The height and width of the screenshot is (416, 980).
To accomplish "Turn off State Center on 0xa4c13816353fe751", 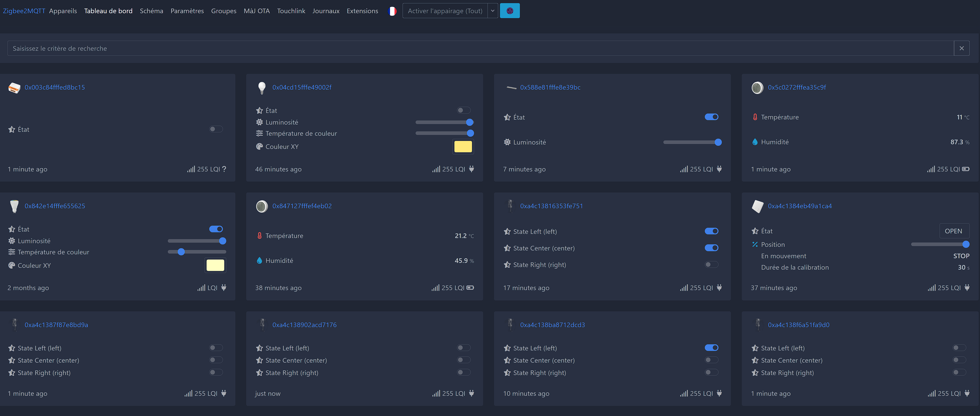I will pos(712,248).
